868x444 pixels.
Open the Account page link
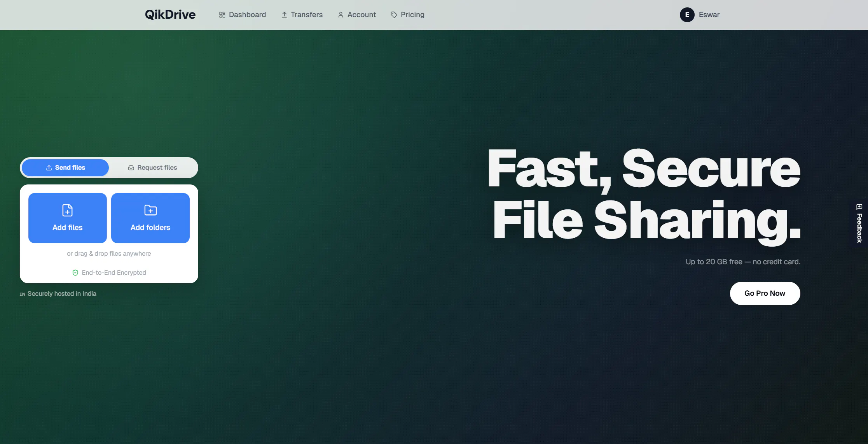357,15
